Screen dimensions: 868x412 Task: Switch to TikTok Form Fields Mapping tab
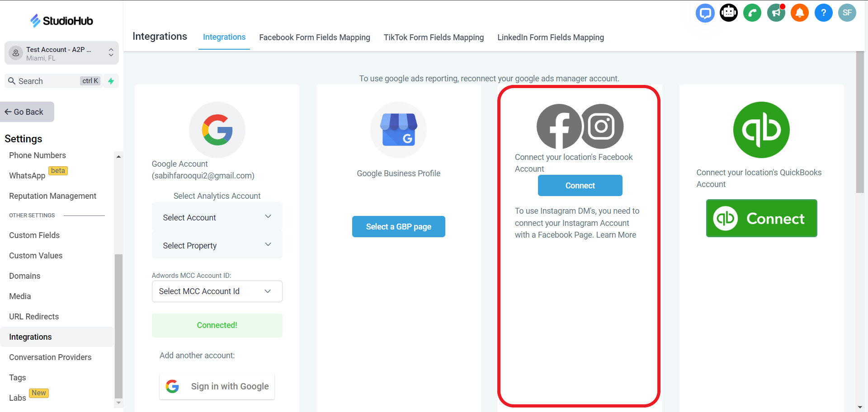click(x=434, y=37)
